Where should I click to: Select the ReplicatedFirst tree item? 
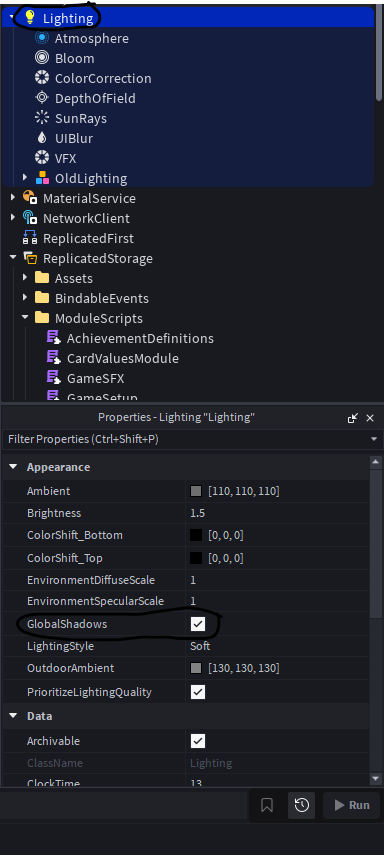(x=78, y=238)
